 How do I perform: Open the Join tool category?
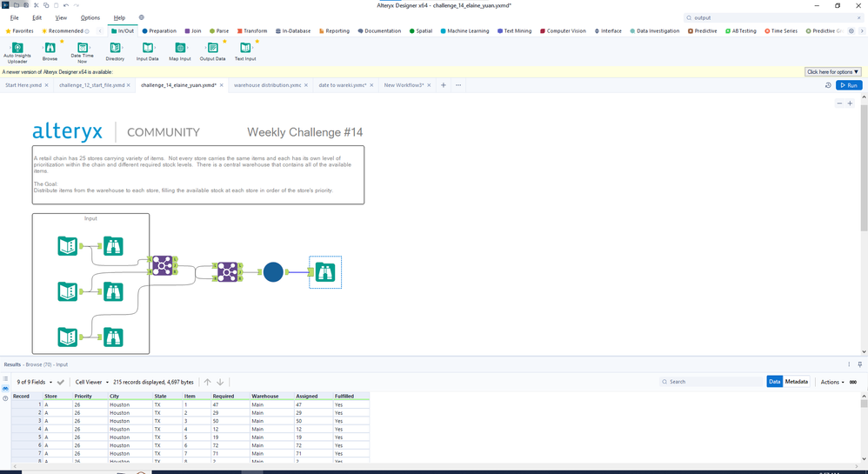[193, 31]
